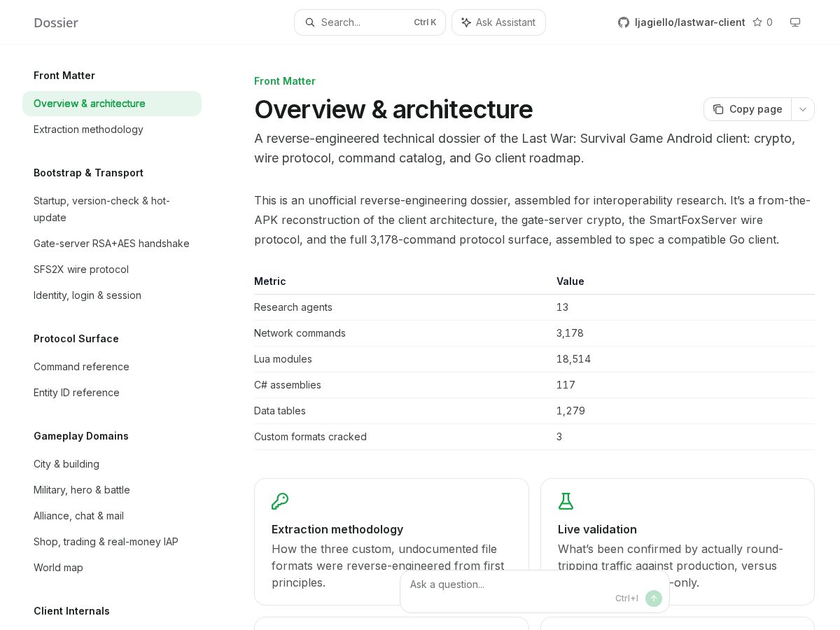Click the Data tables table cell
Image resolution: width=840 pixels, height=630 pixels.
[280, 411]
